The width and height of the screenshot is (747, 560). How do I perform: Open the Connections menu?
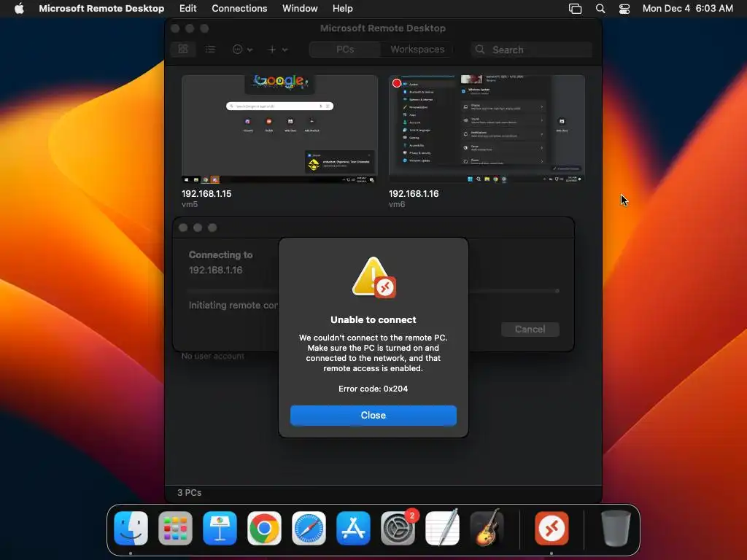tap(239, 8)
